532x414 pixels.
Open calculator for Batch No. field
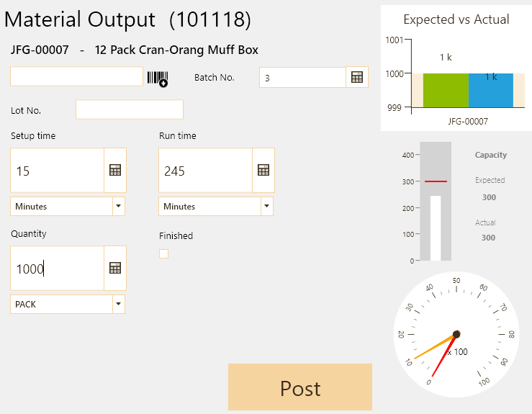tap(357, 77)
